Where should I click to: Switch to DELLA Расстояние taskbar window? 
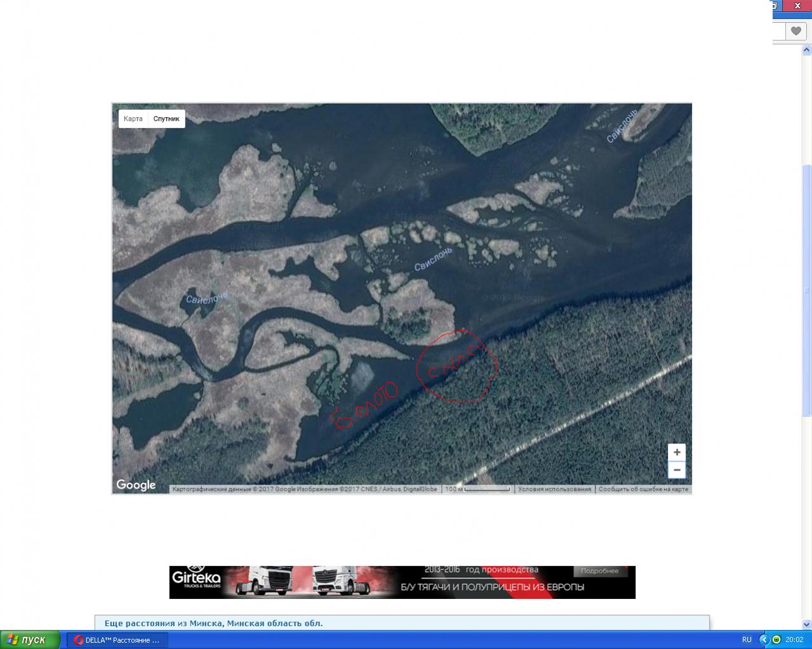coord(117,639)
